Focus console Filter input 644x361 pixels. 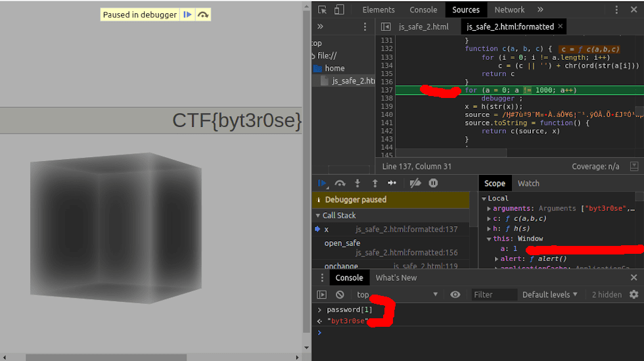[x=494, y=295]
